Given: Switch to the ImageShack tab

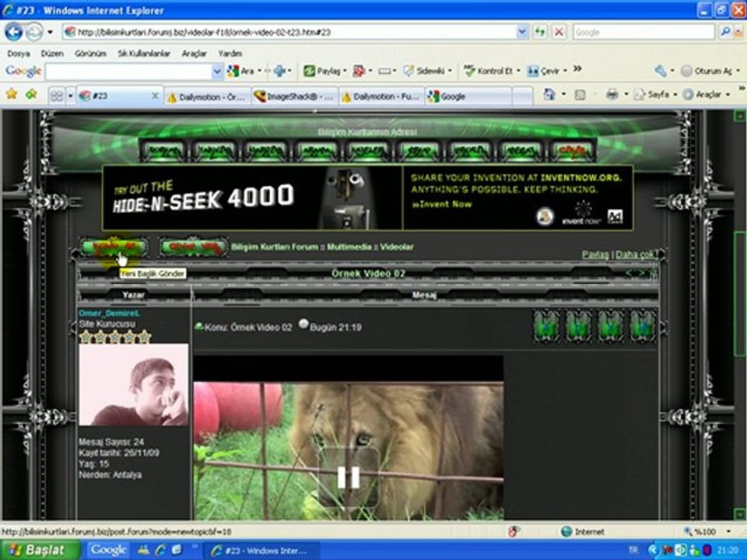Looking at the screenshot, I should tap(294, 96).
